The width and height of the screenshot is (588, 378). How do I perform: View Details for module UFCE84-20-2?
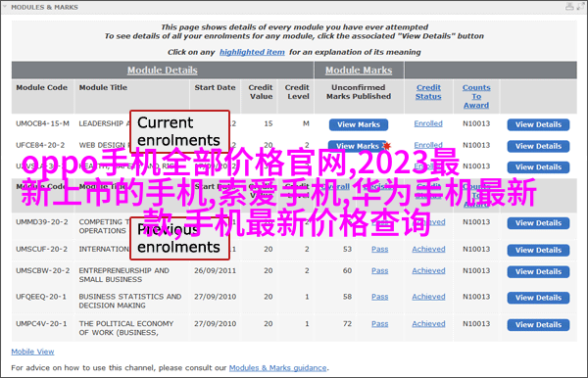point(538,146)
